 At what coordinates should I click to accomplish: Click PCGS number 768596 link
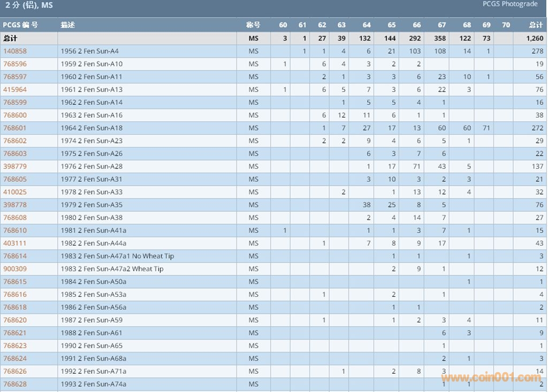[15, 64]
